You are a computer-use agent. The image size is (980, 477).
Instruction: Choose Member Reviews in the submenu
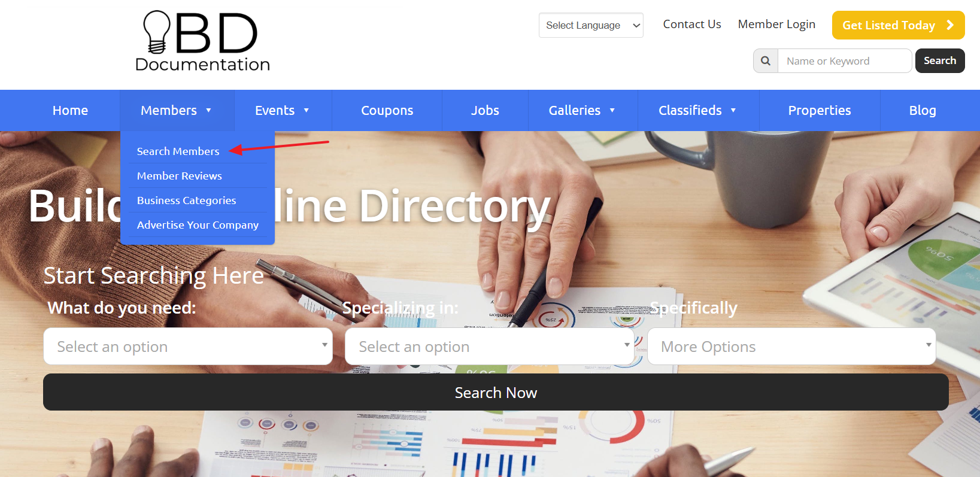(x=180, y=176)
